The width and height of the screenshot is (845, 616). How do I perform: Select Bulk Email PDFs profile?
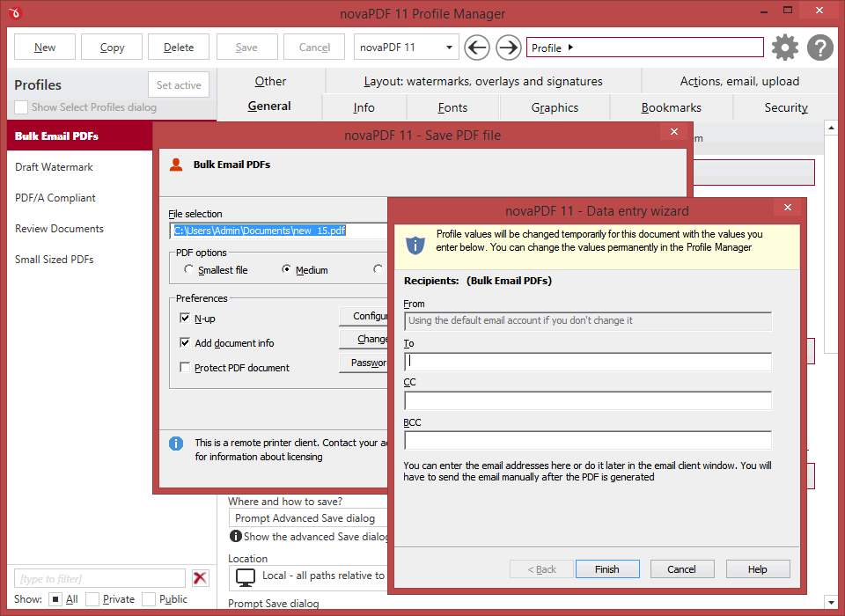80,136
